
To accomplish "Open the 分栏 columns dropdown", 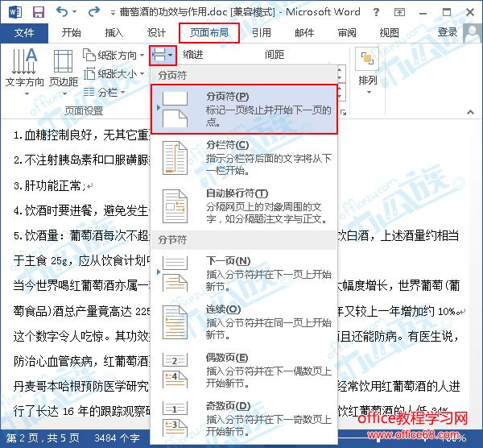I will tap(104, 92).
